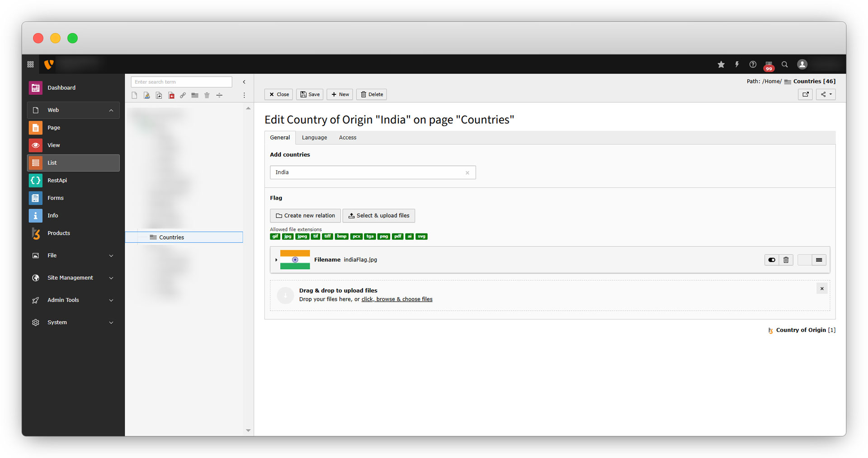The height and width of the screenshot is (458, 868).
Task: Open record in new window icon
Action: (x=805, y=94)
